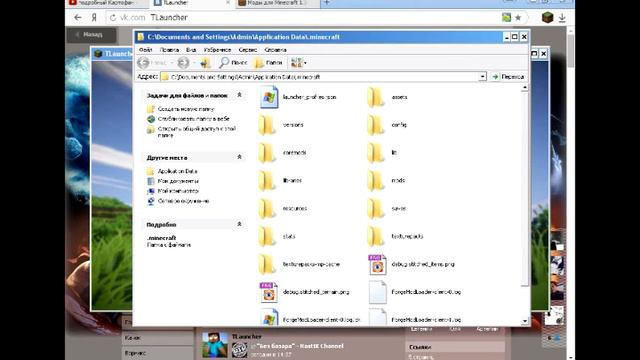Viewport: 640px width, 360px height.
Task: Collapse the Other places (Другие места) panel
Action: (240, 157)
